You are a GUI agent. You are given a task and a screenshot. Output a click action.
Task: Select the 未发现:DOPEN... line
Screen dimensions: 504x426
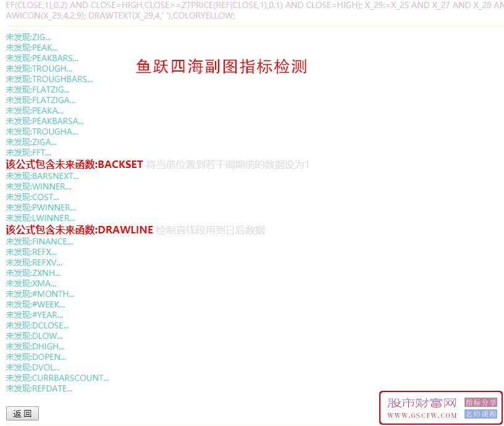[36, 357]
